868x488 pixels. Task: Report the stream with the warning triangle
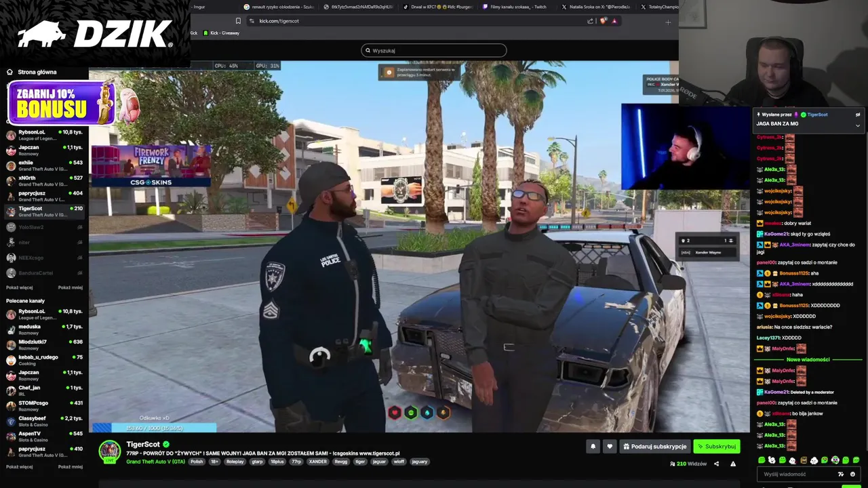point(733,464)
